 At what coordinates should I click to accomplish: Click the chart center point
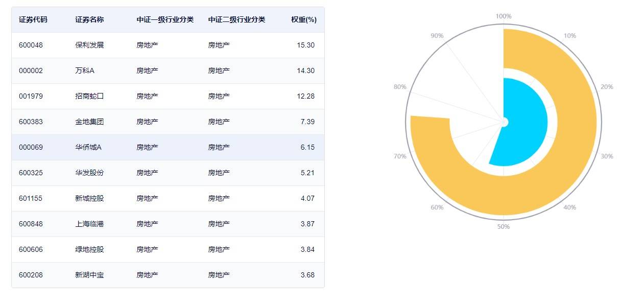pos(504,122)
